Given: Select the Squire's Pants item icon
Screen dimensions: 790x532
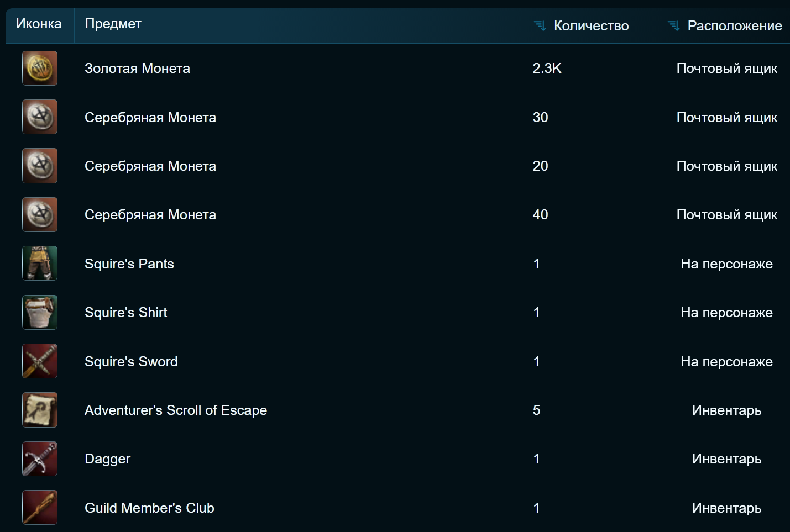Looking at the screenshot, I should coord(40,264).
